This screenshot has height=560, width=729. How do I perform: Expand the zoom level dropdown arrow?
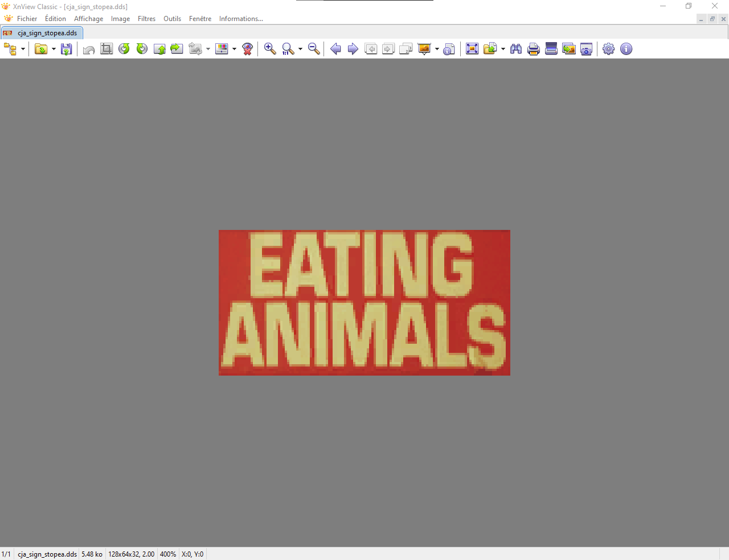point(300,49)
